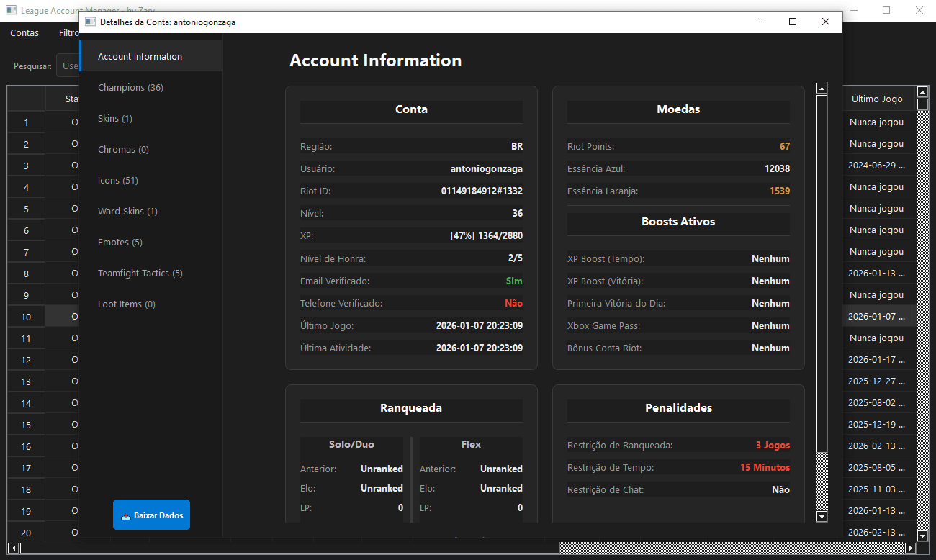This screenshot has width=936, height=560.
Task: Switch to the Skins (1) section
Action: [115, 118]
